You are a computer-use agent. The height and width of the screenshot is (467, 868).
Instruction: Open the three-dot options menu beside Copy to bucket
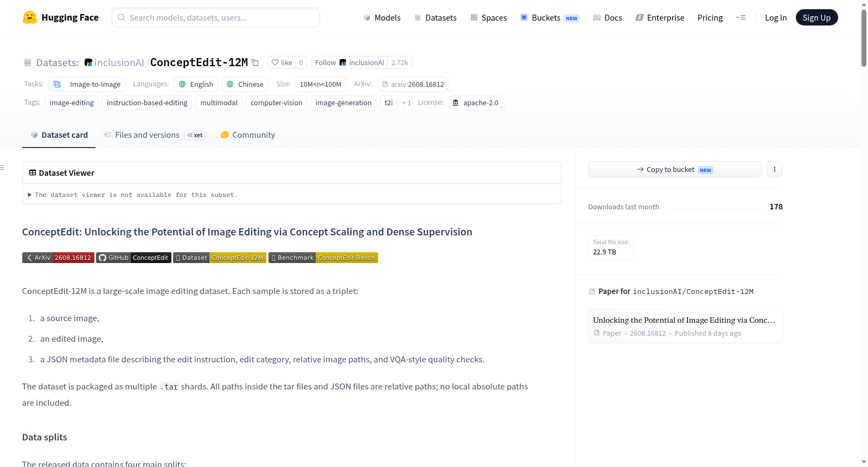click(774, 169)
